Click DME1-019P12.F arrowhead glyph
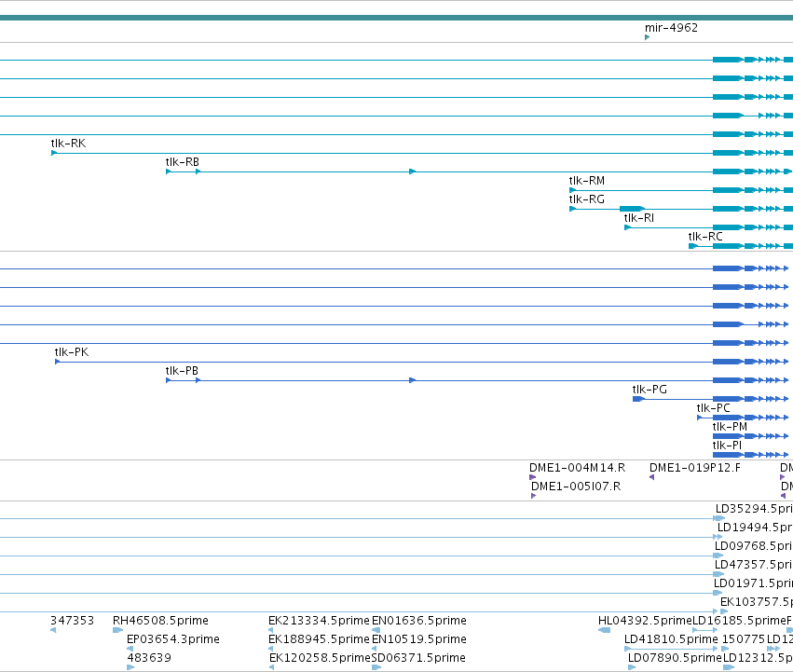The height and width of the screenshot is (672, 793). [x=652, y=477]
